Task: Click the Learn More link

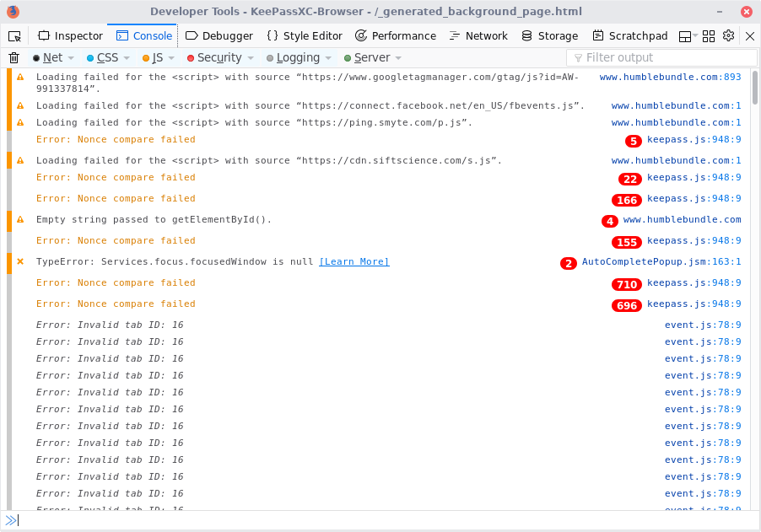Action: [x=354, y=261]
